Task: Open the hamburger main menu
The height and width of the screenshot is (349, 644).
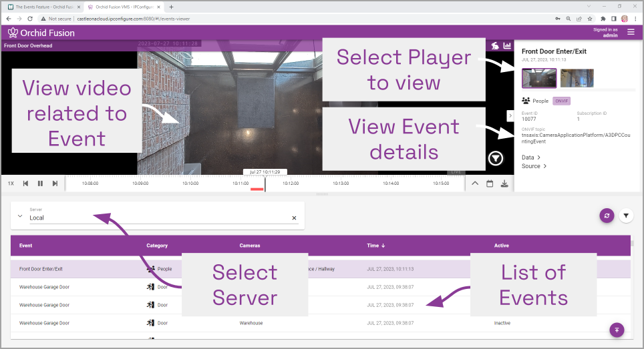Action: click(631, 33)
